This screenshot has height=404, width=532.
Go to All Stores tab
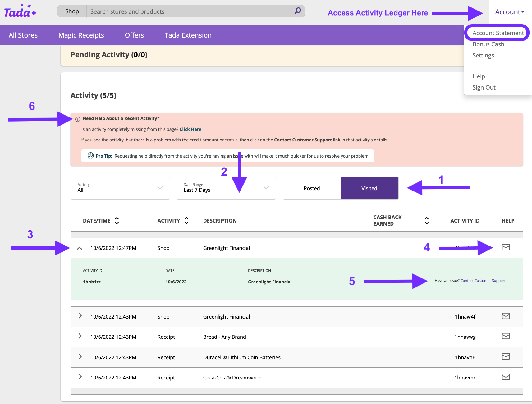point(23,35)
